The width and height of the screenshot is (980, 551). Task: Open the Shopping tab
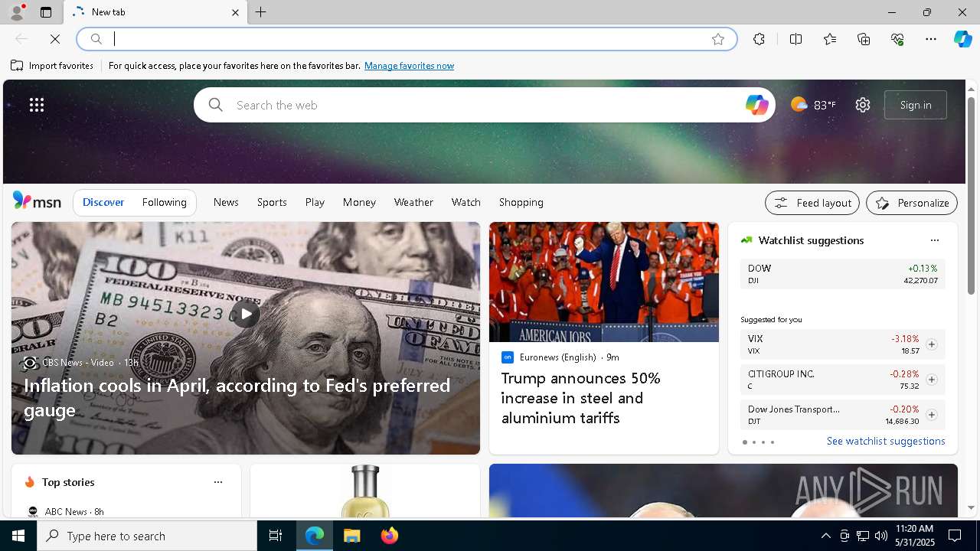tap(521, 202)
